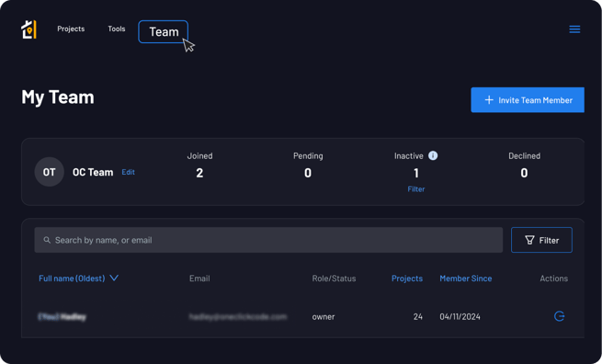Click the Inactive count 1

pos(416,173)
